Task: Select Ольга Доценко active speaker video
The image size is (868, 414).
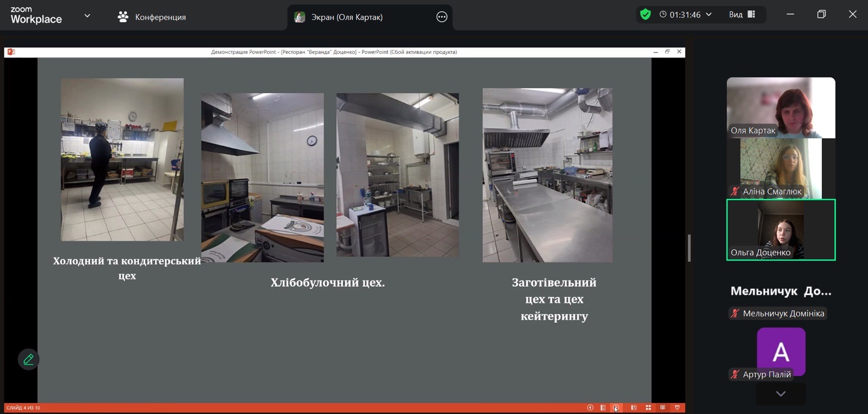Action: pos(781,230)
